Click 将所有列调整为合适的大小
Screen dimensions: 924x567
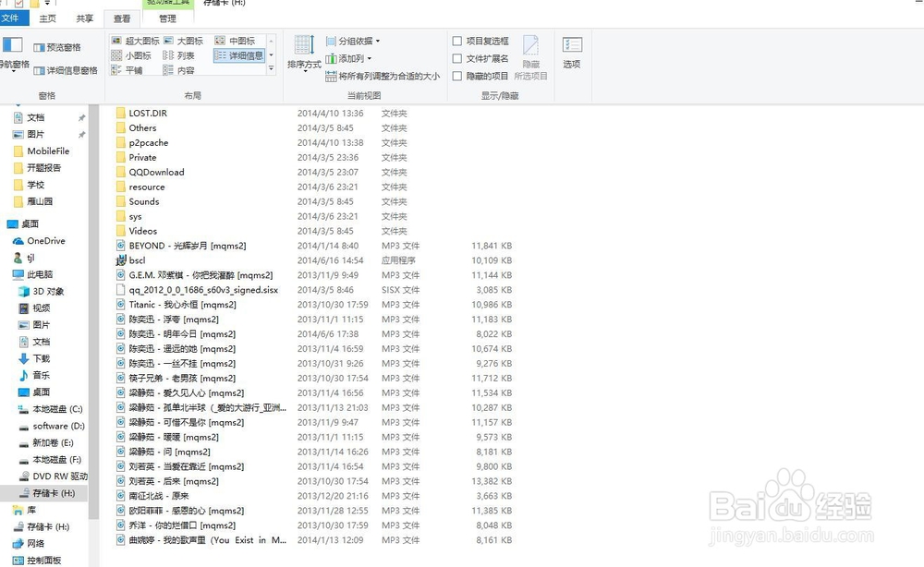pos(383,76)
